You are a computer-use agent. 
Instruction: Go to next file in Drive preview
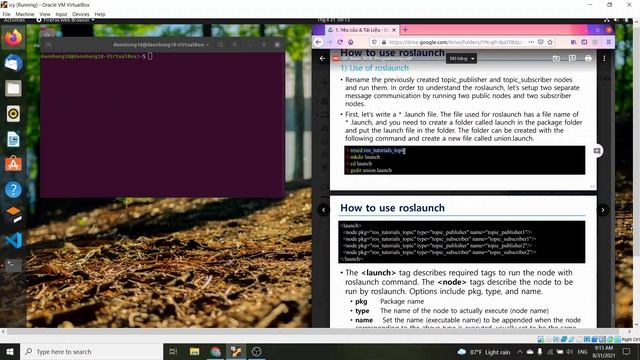click(603, 210)
